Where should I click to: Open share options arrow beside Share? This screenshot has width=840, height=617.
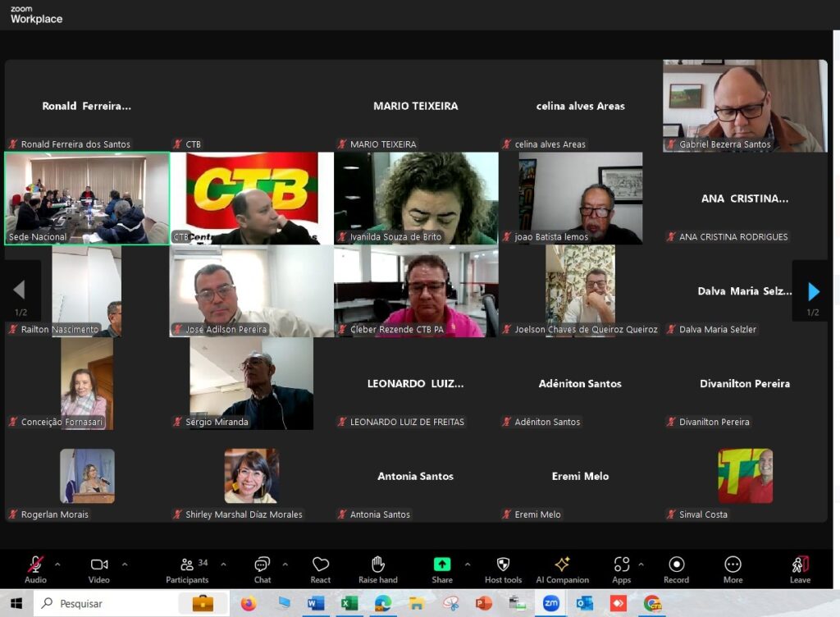tap(468, 564)
